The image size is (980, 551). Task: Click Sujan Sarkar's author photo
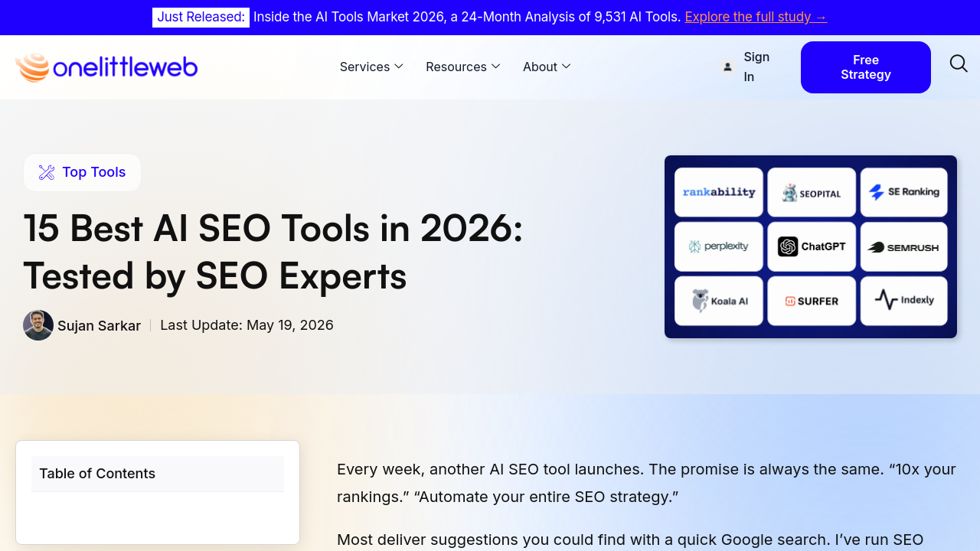tap(38, 325)
